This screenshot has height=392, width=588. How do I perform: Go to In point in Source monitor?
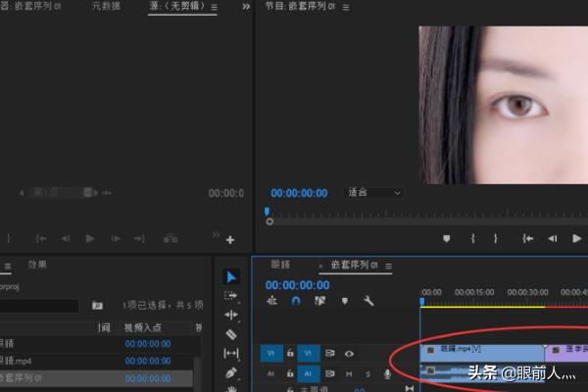pos(41,238)
